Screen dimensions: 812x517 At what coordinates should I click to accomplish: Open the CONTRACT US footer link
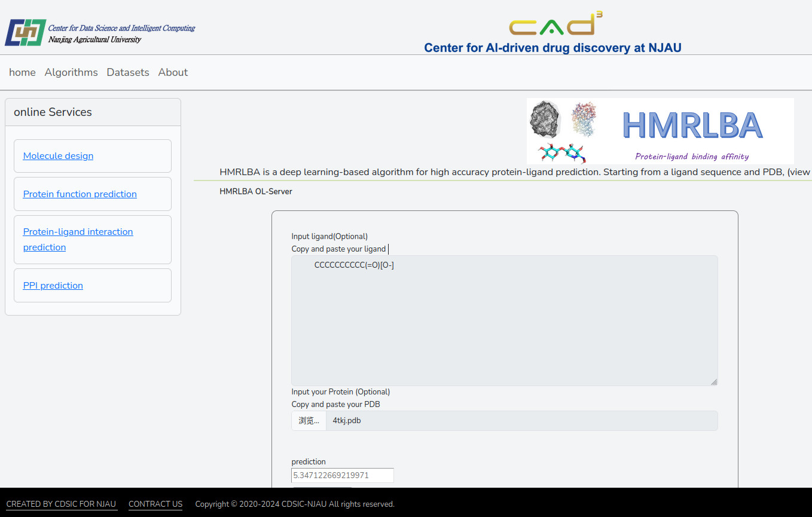pos(155,504)
